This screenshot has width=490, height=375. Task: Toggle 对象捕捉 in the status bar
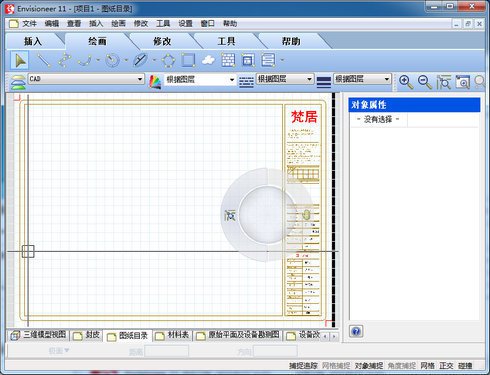(x=369, y=366)
